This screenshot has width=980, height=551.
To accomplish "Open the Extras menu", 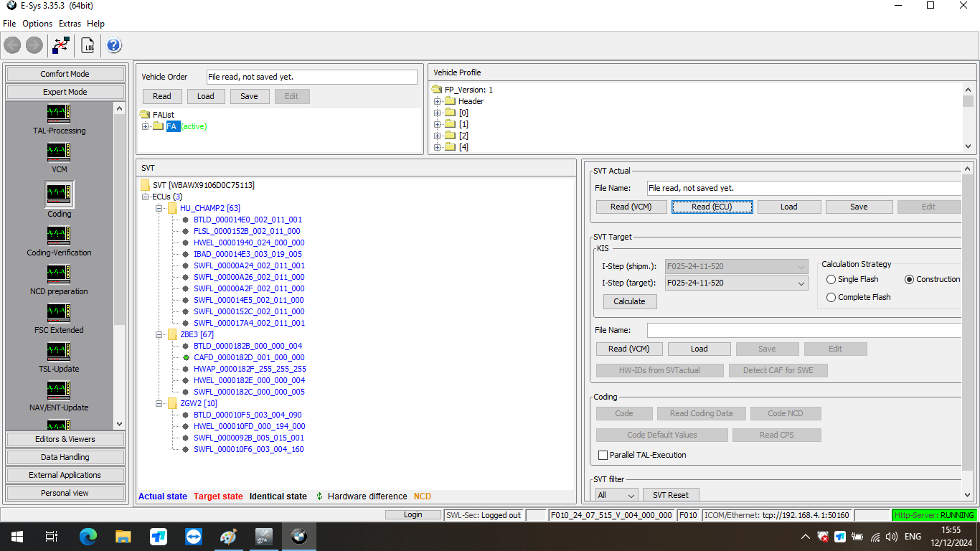I will pyautogui.click(x=70, y=24).
